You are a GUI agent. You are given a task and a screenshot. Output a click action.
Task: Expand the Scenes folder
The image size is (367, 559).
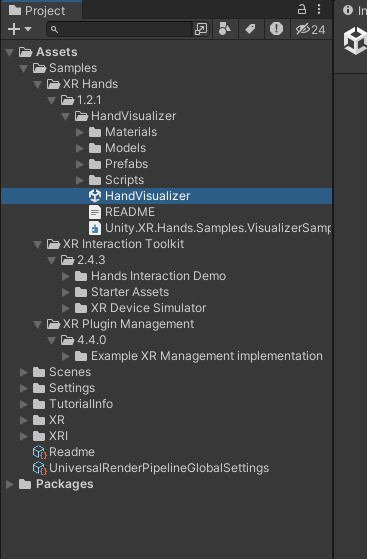coord(24,373)
